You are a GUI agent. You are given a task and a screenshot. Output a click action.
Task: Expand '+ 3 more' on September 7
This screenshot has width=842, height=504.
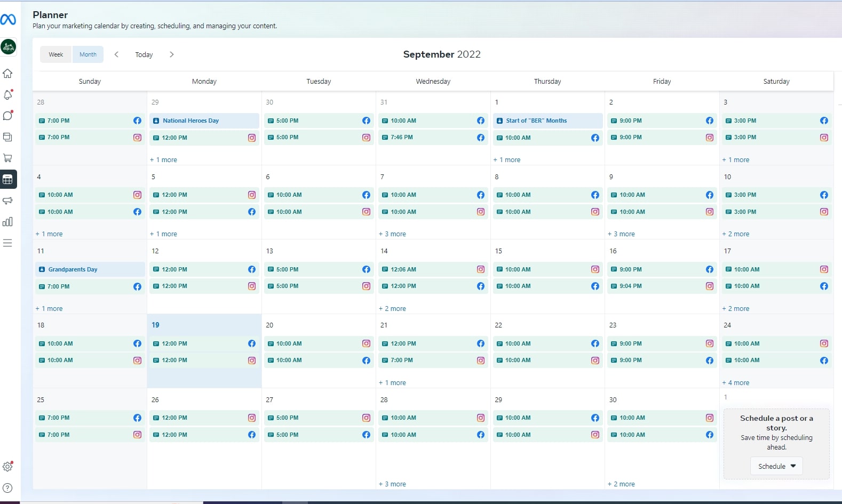point(392,234)
